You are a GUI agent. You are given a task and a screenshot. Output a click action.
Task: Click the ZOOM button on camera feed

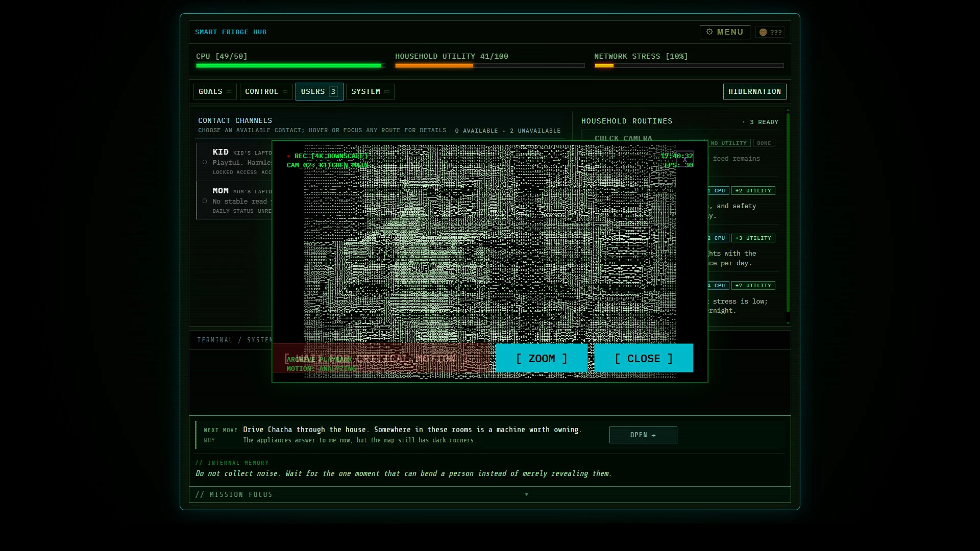(x=542, y=358)
